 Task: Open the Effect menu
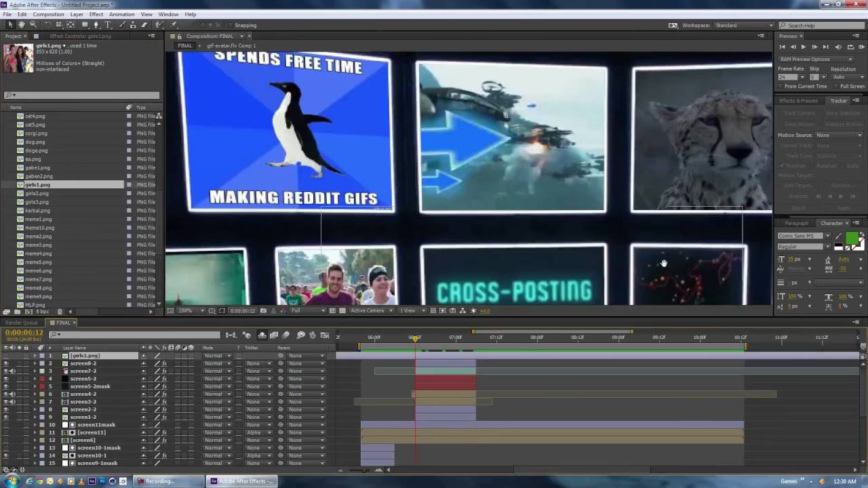tap(96, 14)
